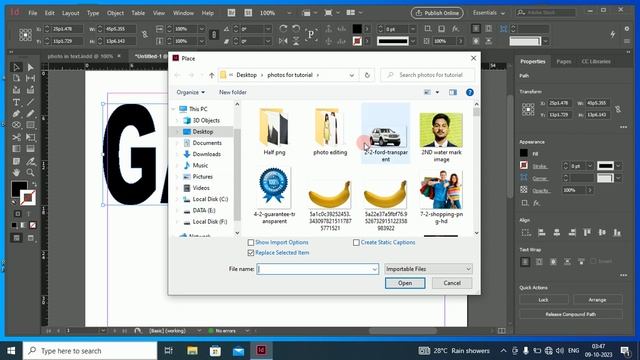The height and width of the screenshot is (360, 640).
Task: Select the Pencil tool
Action: (31, 114)
